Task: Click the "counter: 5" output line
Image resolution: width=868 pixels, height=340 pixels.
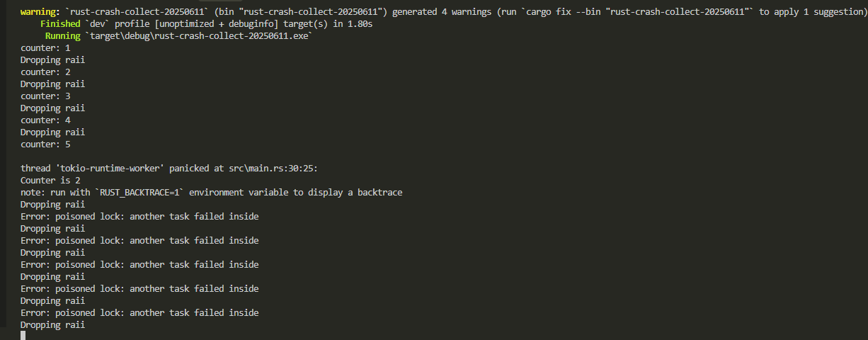Action: coord(45,144)
